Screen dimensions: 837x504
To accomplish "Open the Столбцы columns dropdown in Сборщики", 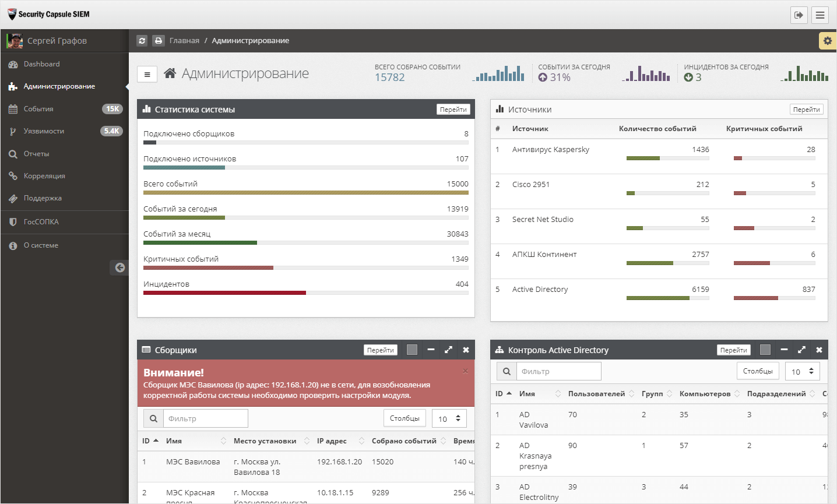I will pyautogui.click(x=405, y=418).
